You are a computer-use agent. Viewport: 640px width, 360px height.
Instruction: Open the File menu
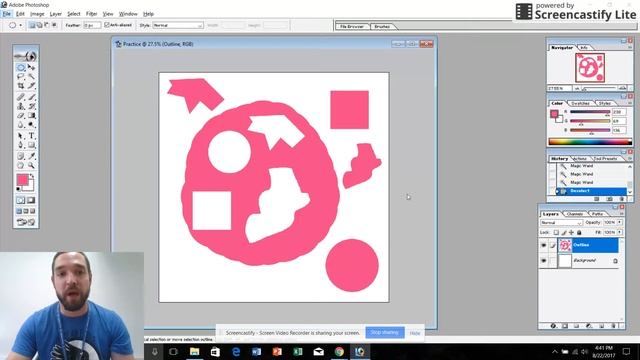7,14
